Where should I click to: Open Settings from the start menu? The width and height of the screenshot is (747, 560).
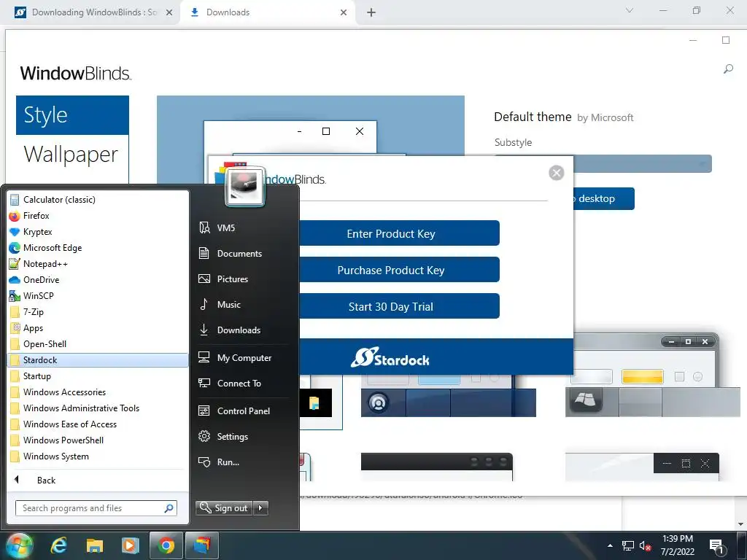click(x=244, y=437)
